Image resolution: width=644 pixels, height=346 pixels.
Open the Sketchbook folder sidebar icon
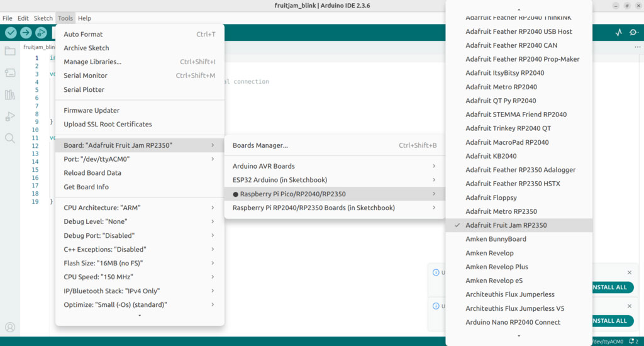tap(10, 52)
